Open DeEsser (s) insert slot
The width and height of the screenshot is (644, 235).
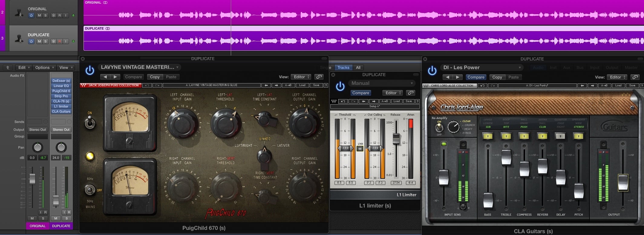pos(61,81)
